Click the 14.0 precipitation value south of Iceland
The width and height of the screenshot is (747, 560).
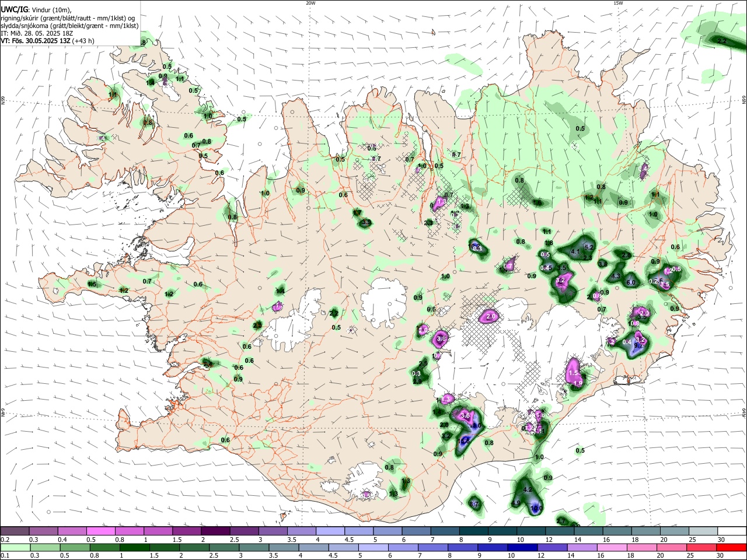[x=537, y=509]
